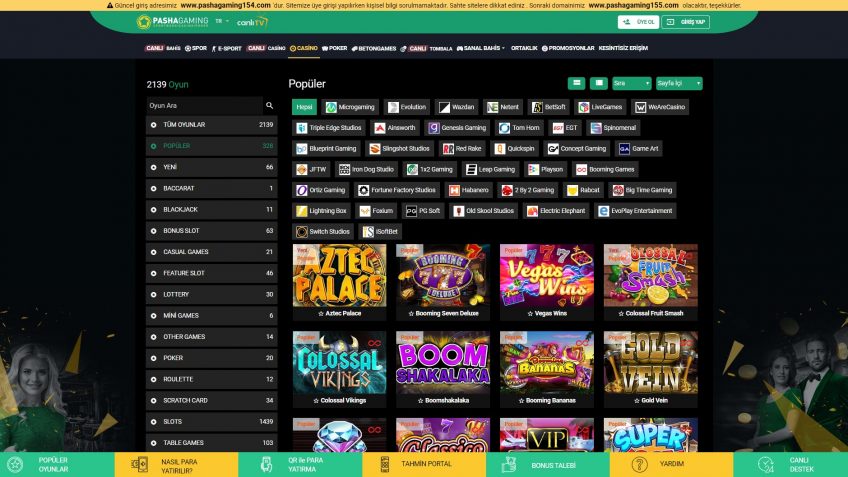
Task: Filter by Tom Horn provider
Action: (519, 128)
